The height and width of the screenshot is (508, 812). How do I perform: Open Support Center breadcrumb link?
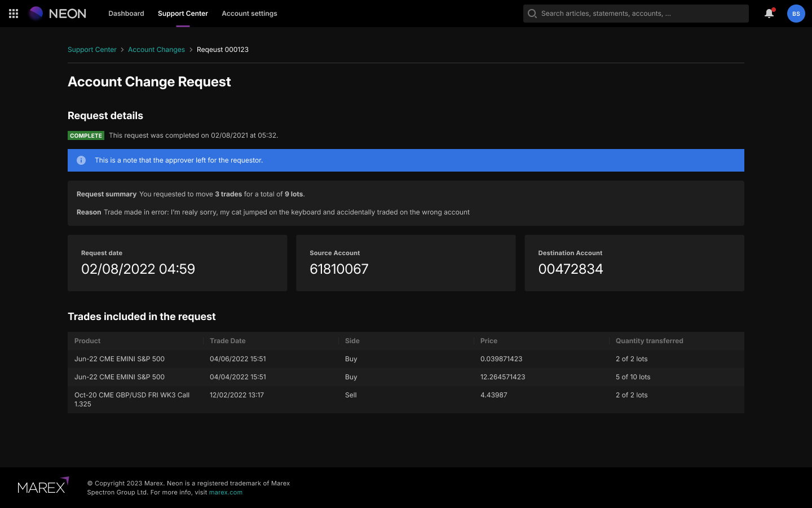pyautogui.click(x=92, y=50)
